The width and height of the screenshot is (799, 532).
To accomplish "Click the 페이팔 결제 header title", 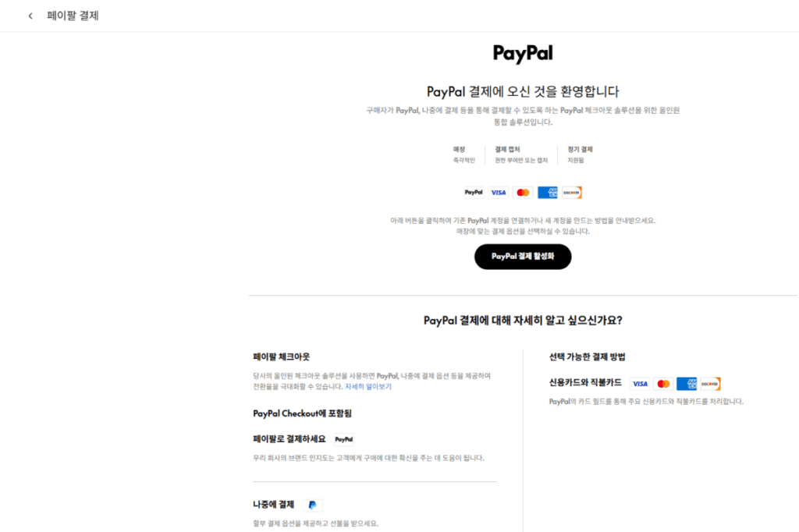I will [74, 16].
